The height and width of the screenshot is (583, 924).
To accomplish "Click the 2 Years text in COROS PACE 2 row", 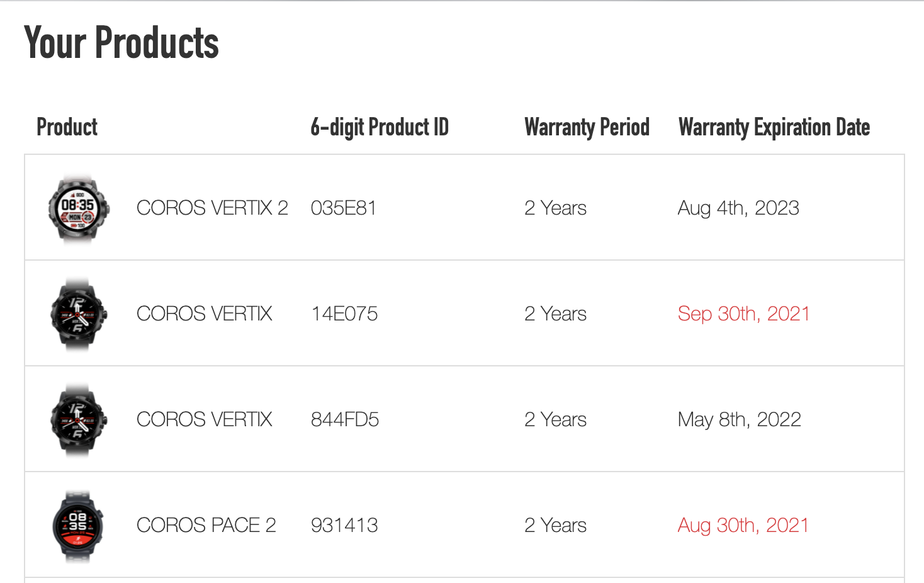I will [555, 525].
